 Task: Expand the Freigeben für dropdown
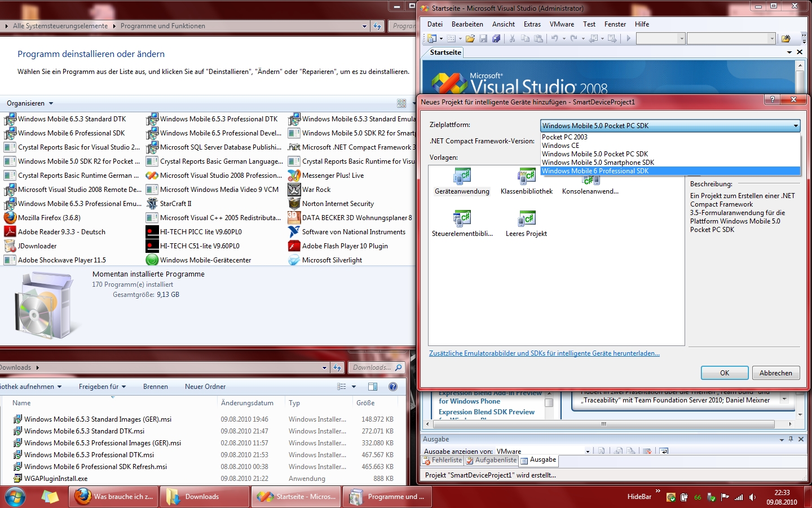(x=102, y=387)
